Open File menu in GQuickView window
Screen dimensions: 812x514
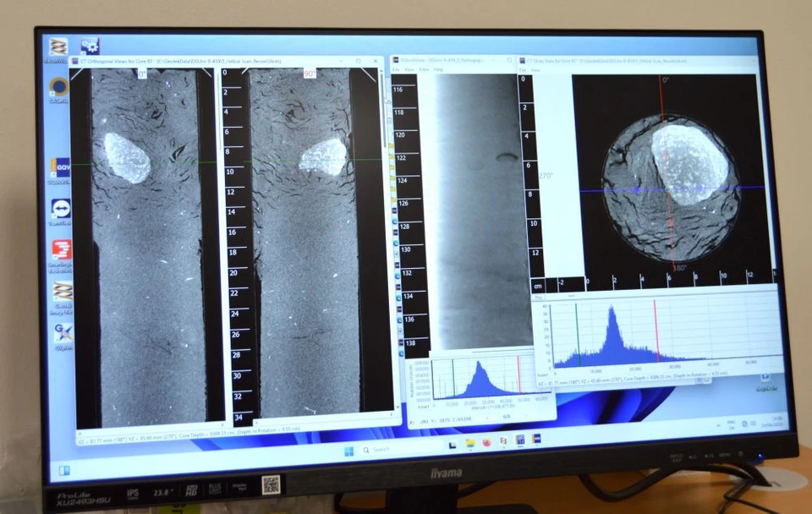click(396, 69)
